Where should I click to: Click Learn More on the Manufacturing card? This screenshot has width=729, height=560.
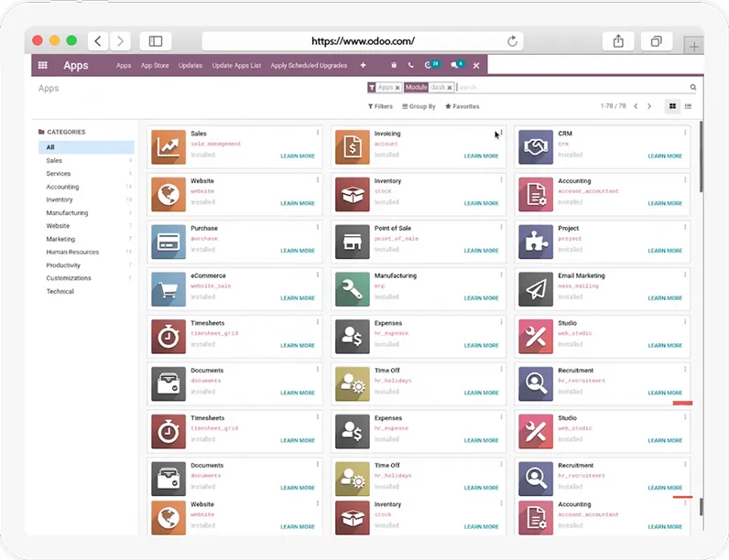481,298
